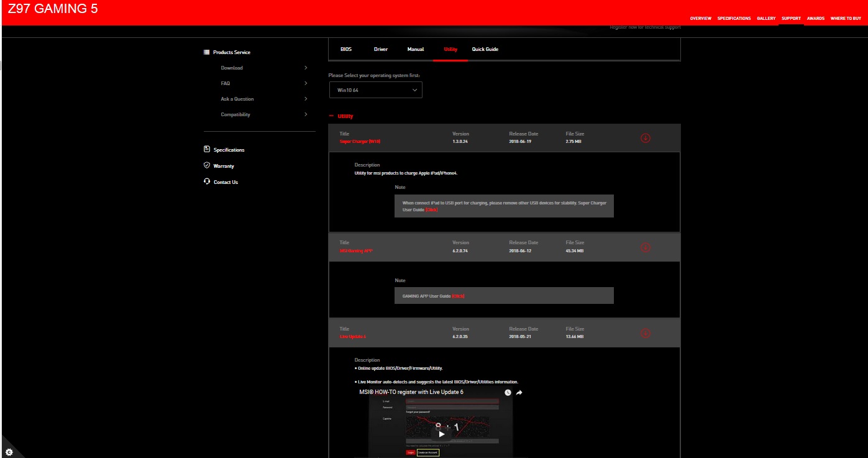
Task: Go to OVERVIEW in top navigation
Action: (700, 19)
